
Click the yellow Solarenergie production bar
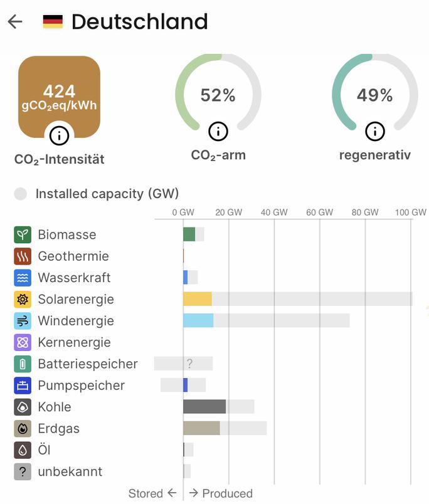coord(197,299)
